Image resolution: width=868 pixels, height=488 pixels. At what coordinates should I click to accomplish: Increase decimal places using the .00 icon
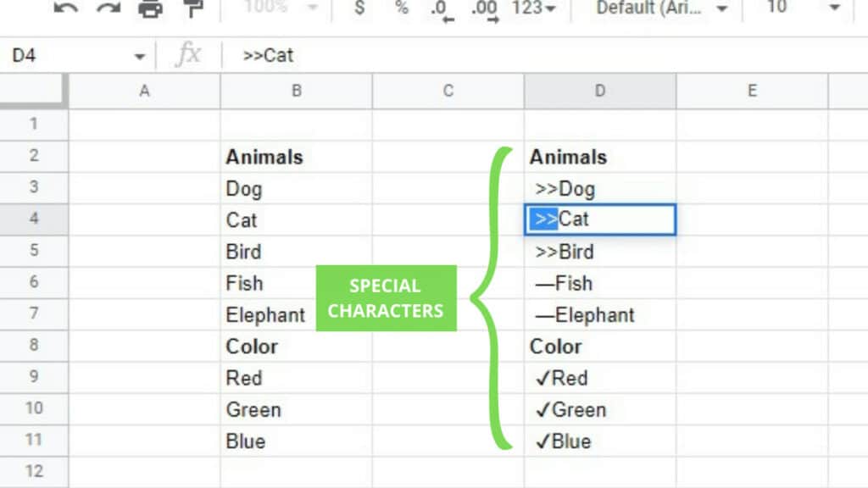484,9
